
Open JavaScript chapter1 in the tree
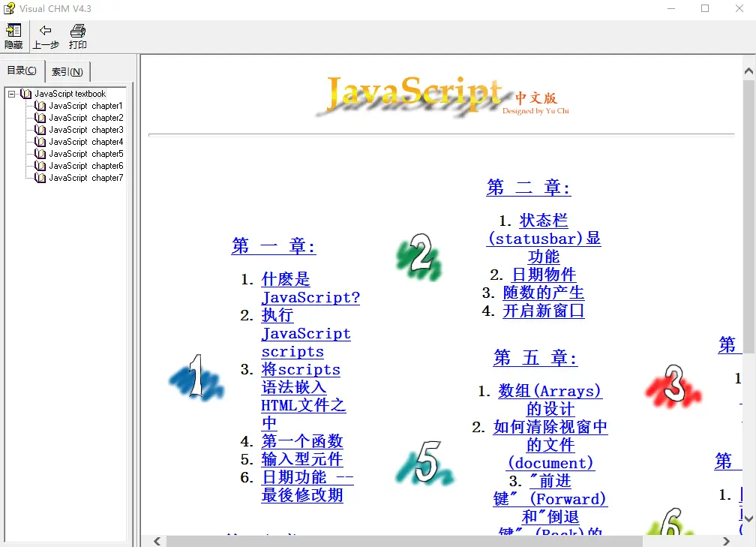click(x=85, y=106)
